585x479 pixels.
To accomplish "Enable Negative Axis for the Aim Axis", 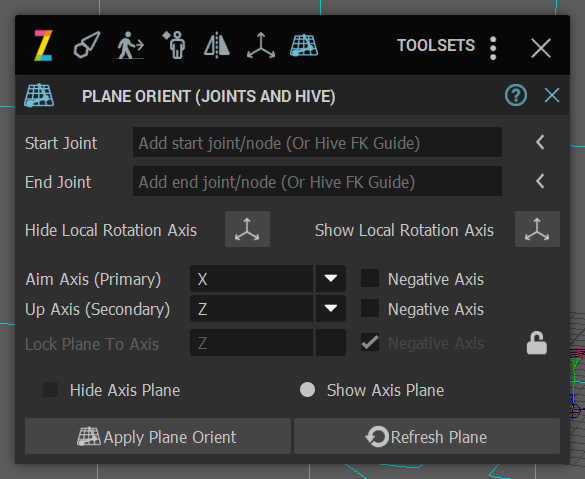I will tap(370, 278).
